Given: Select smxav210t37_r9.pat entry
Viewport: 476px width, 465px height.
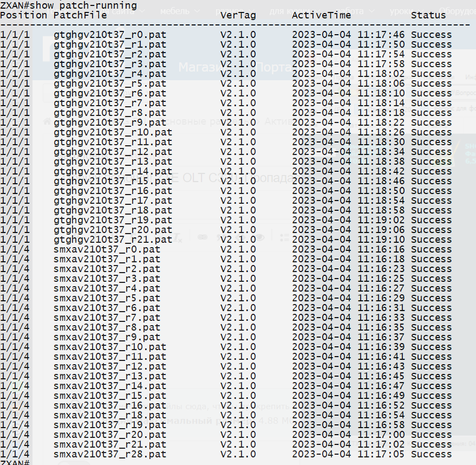Looking at the screenshot, I should (x=107, y=337).
